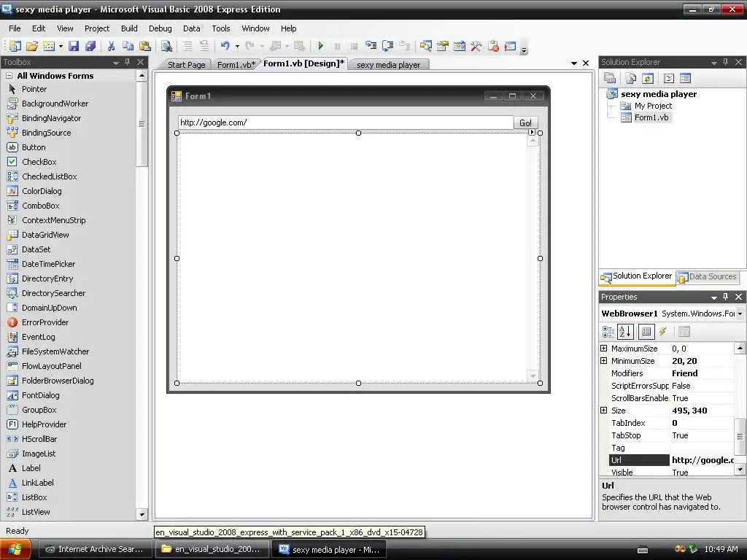The image size is (747, 560).
Task: Open Internet Archive taskbar button
Action: coord(96,549)
